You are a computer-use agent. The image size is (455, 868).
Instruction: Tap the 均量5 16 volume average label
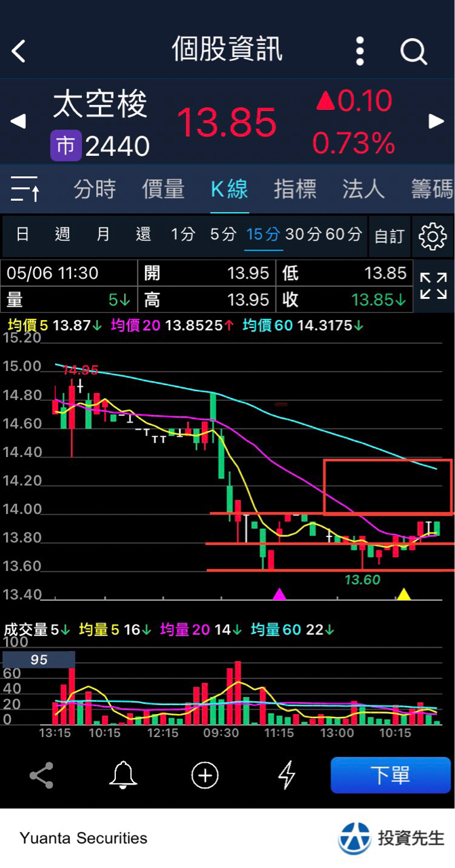(x=116, y=630)
